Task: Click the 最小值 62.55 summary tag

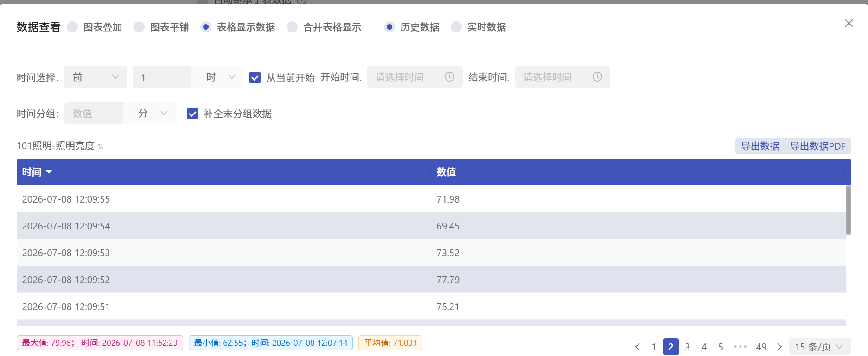Action: pyautogui.click(x=271, y=343)
